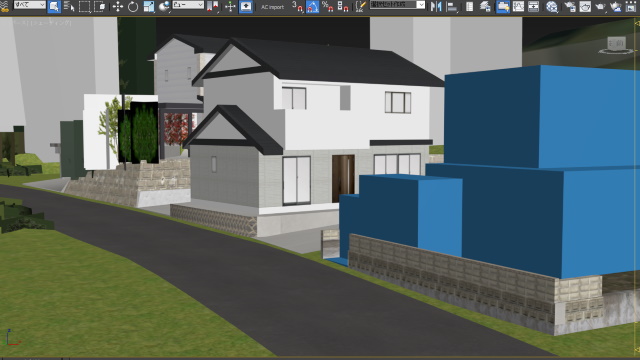
Task: Open the Render Setup dialog
Action: pos(570,7)
